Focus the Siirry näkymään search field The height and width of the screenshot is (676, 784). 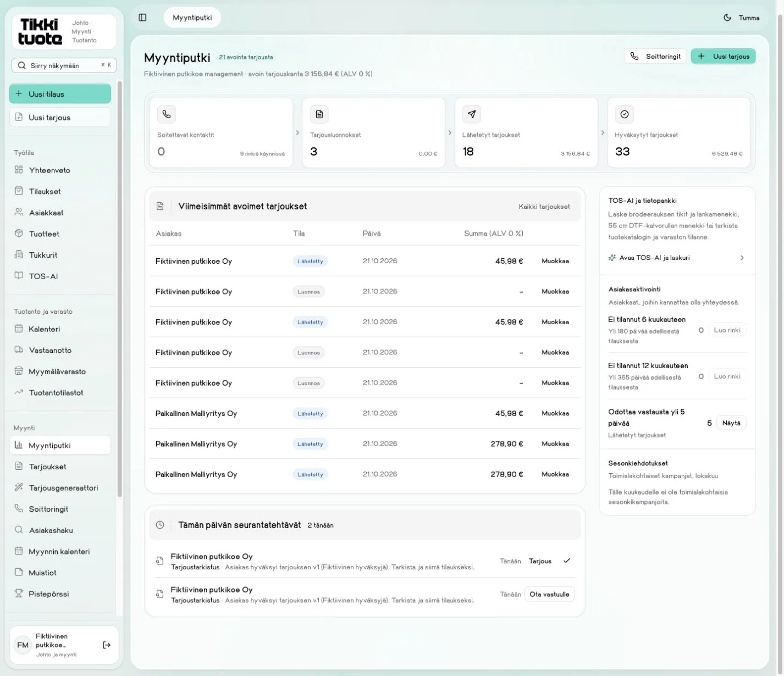coord(64,65)
